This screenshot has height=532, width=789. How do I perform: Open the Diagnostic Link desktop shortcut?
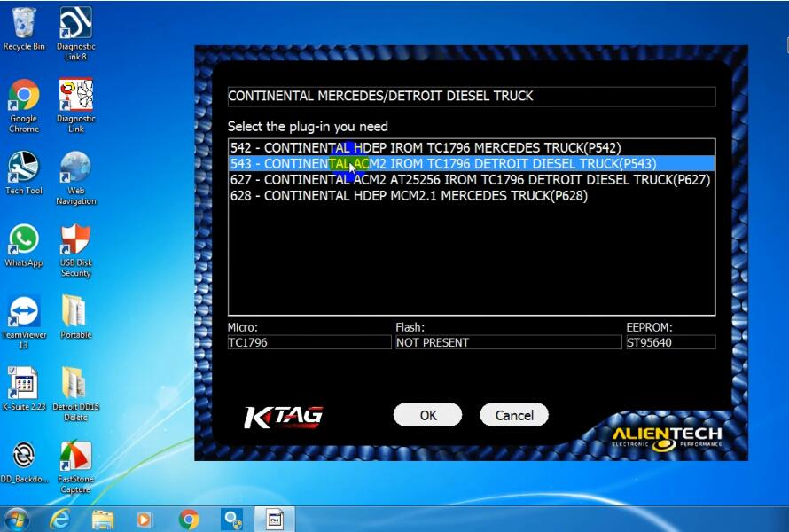click(x=75, y=106)
